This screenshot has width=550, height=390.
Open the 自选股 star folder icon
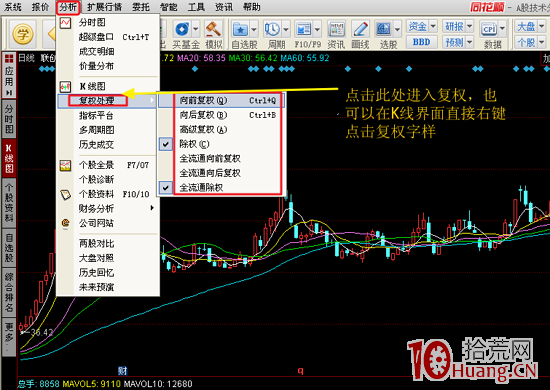pyautogui.click(x=241, y=29)
